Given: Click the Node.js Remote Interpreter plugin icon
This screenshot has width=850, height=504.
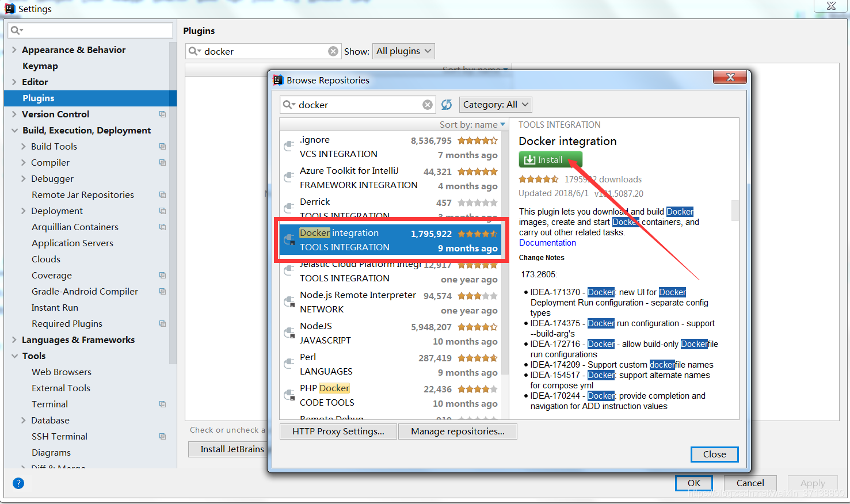Looking at the screenshot, I should click(x=289, y=301).
